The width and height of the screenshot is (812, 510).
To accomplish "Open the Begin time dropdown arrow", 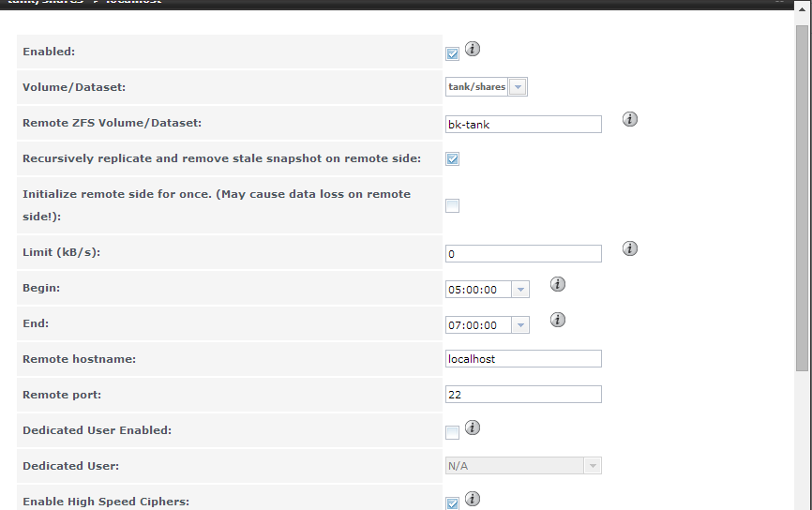I will pyautogui.click(x=520, y=290).
